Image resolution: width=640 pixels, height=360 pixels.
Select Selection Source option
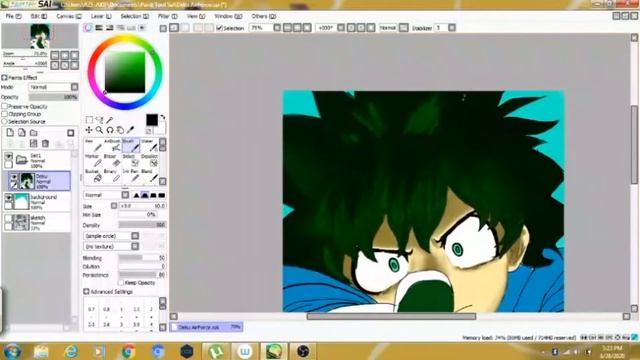point(4,121)
